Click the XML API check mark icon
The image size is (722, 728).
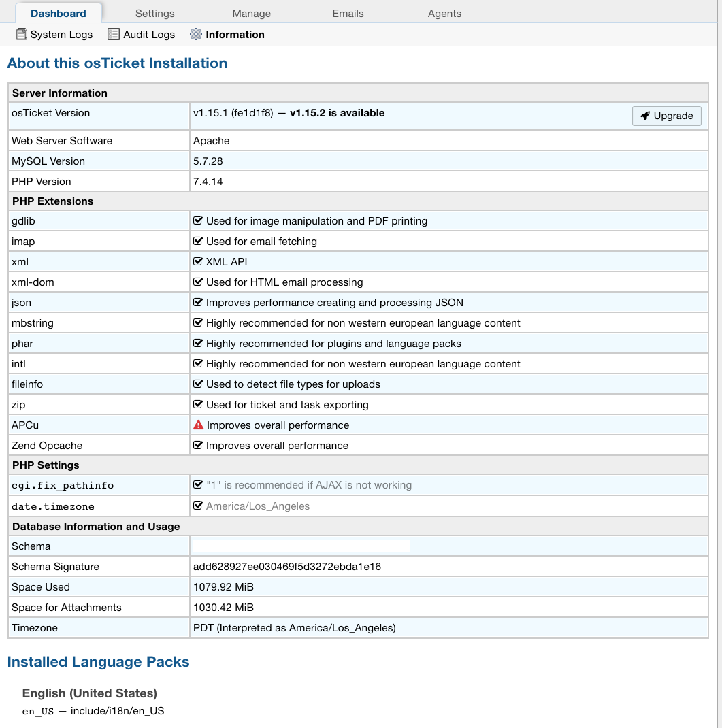click(x=198, y=261)
